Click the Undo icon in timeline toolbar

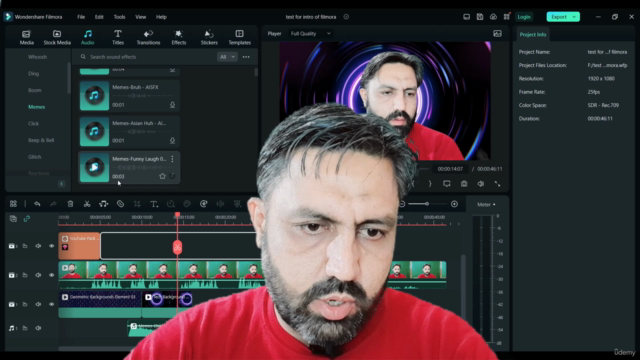[x=37, y=204]
